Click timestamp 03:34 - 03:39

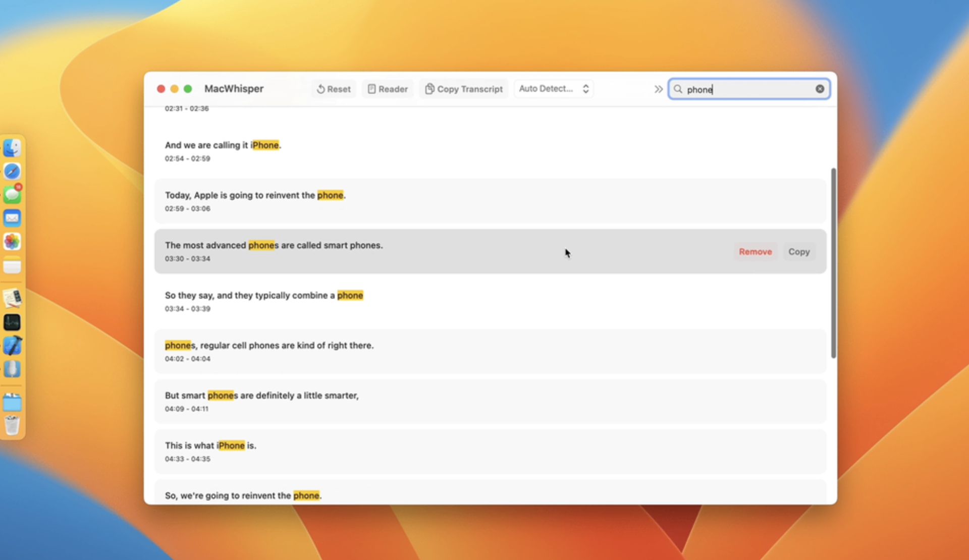coord(187,308)
